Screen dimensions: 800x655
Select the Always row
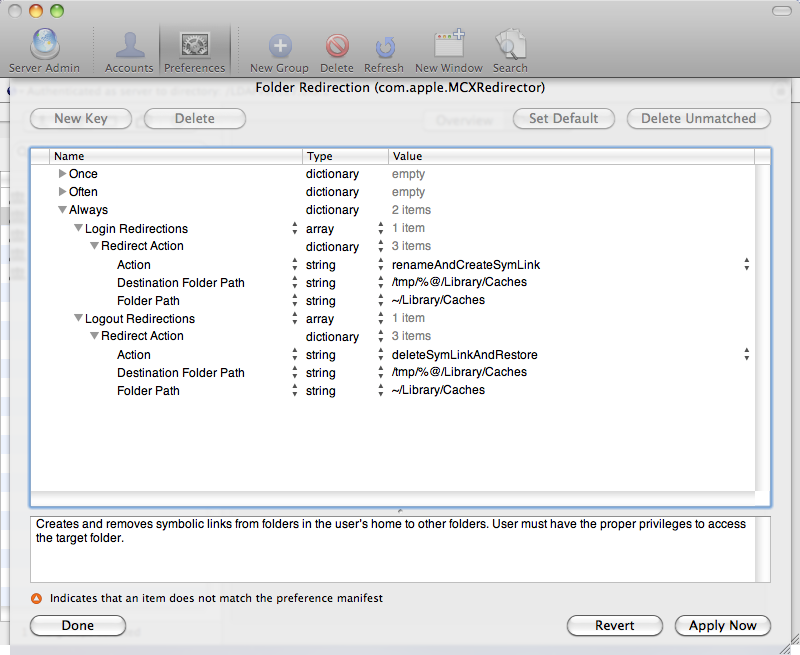click(x=393, y=210)
